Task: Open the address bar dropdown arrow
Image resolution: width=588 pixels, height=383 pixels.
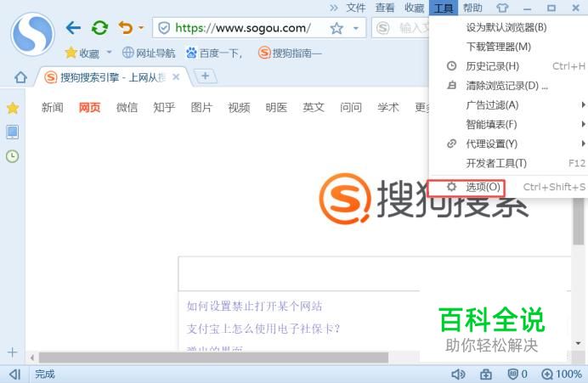Action: (x=356, y=28)
